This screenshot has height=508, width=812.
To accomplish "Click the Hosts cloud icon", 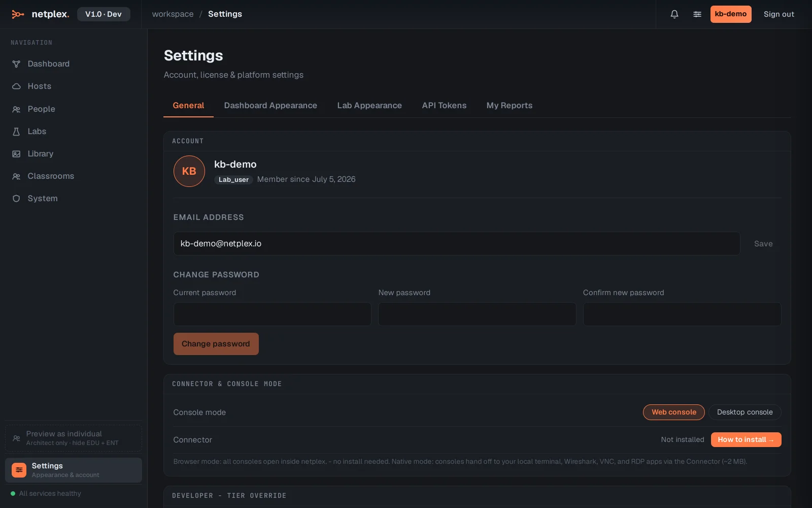I will [16, 86].
